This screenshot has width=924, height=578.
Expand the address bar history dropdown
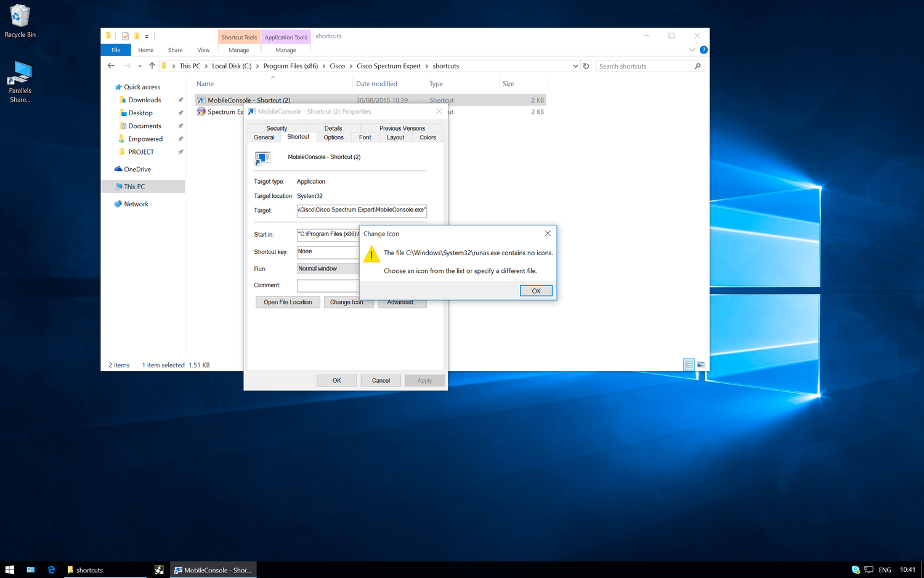[x=575, y=66]
